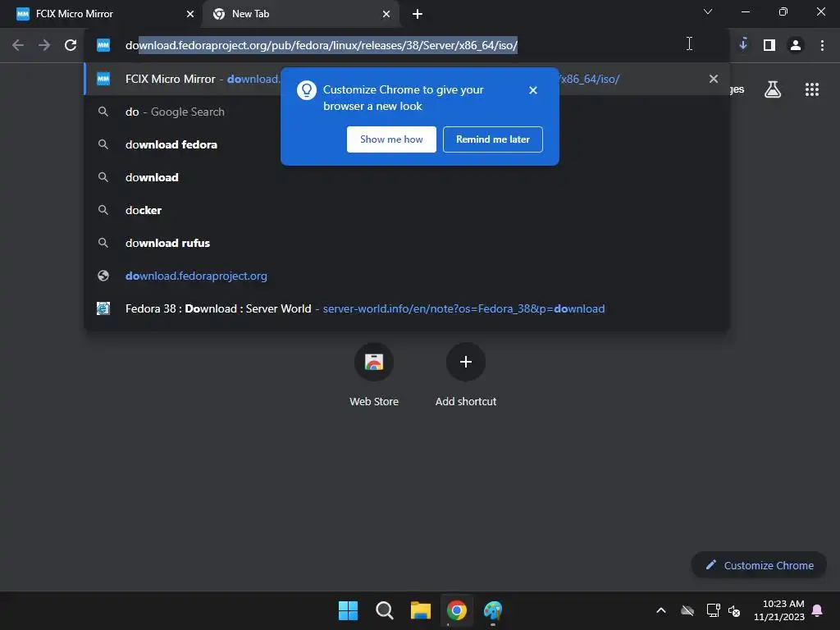Open the Paint app in taskbar
This screenshot has width=840, height=630.
493,610
